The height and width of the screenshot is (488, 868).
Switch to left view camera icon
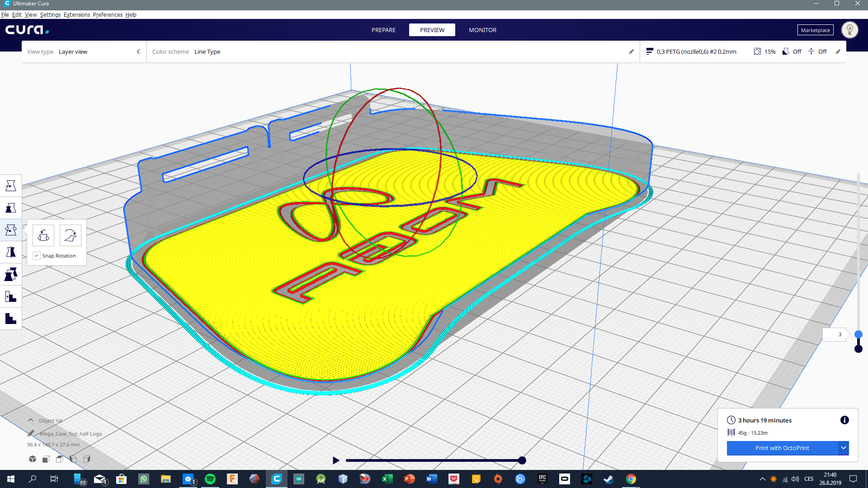(x=73, y=459)
